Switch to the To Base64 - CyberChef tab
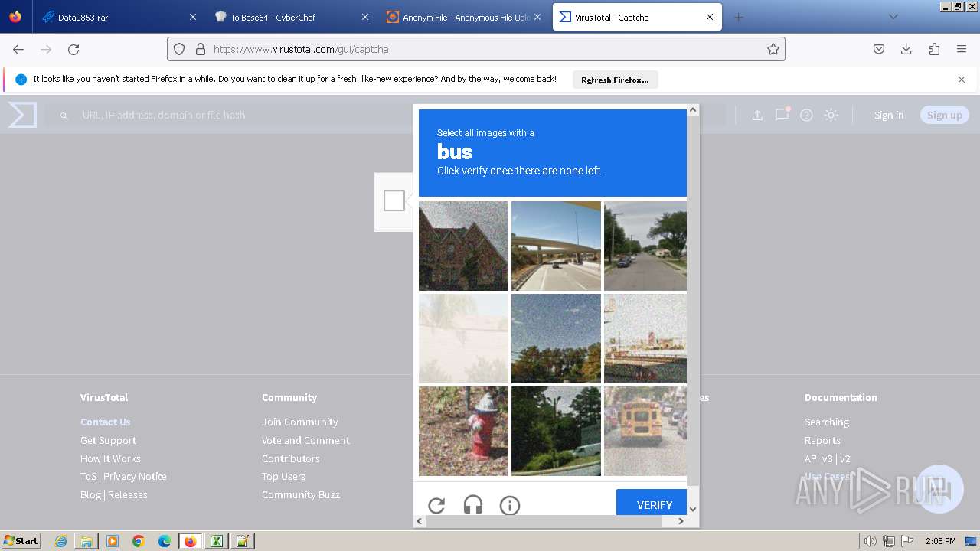The image size is (980, 551). [291, 17]
